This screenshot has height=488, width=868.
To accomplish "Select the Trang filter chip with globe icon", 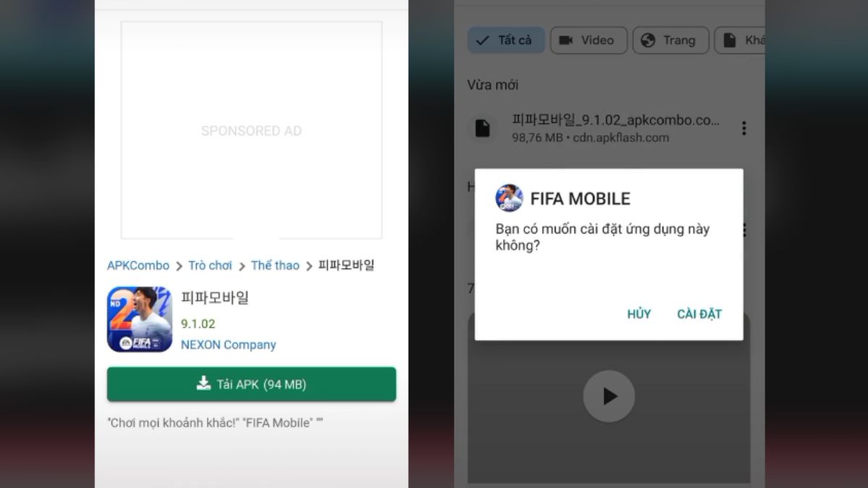I will [670, 40].
